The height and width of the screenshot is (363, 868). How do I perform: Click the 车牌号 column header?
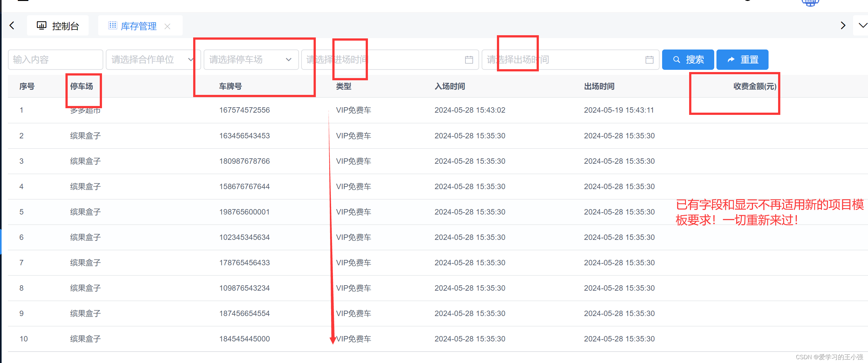pos(230,86)
